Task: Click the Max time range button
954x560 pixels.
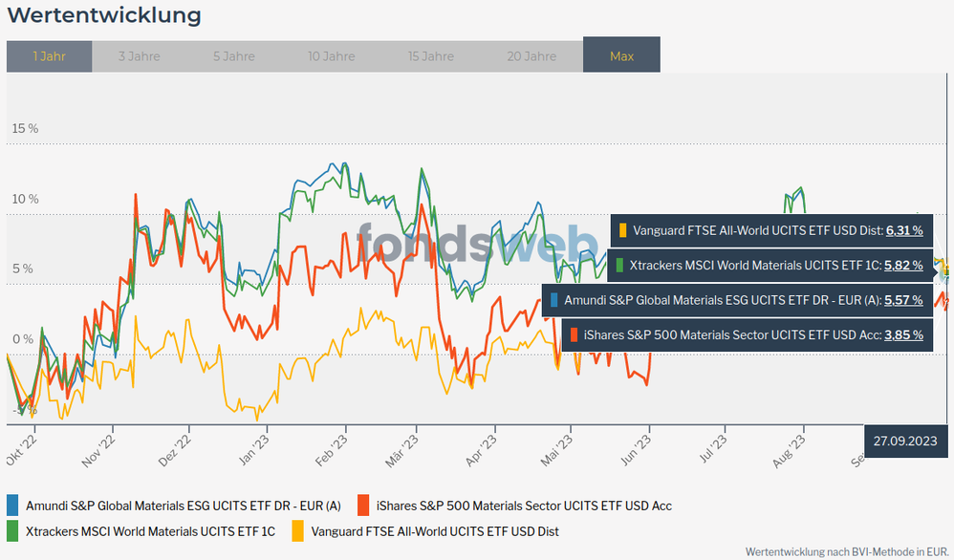Action: coord(621,56)
